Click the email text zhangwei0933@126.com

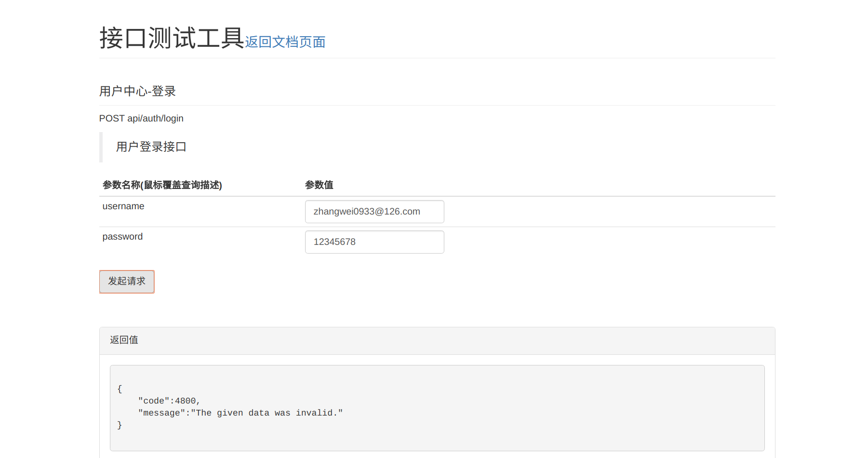click(x=367, y=212)
